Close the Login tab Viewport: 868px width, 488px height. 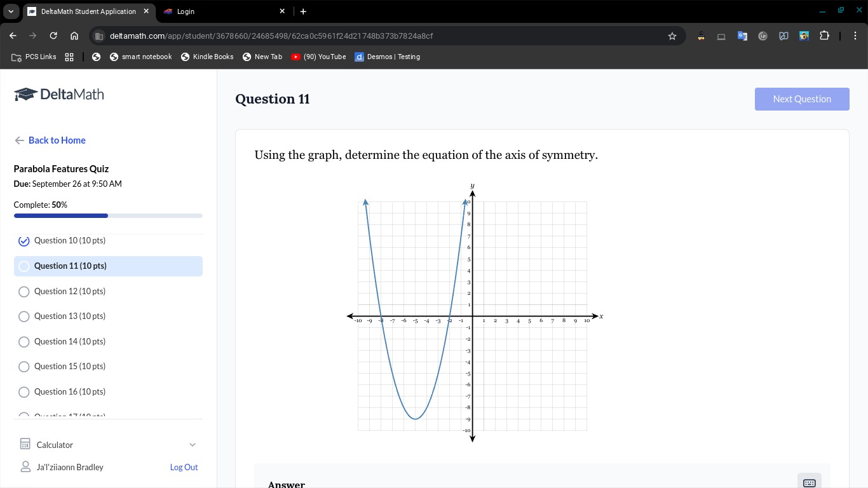(282, 11)
